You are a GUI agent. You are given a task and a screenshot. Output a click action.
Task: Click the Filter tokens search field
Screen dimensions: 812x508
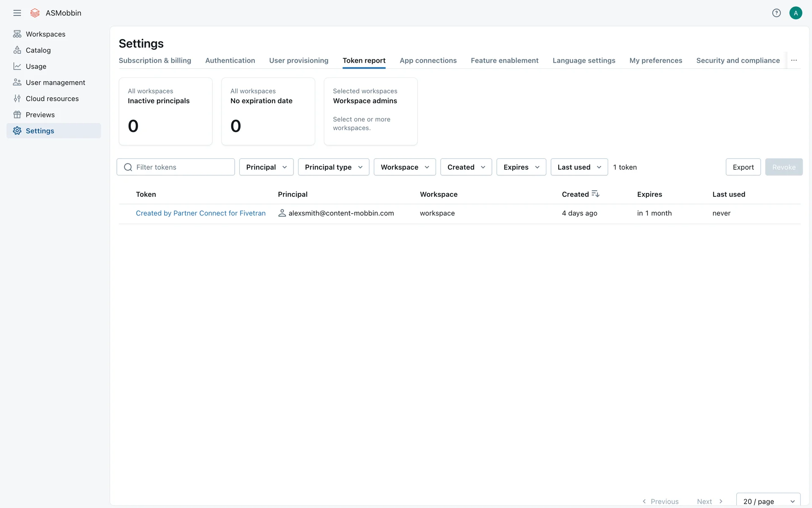coord(182,167)
